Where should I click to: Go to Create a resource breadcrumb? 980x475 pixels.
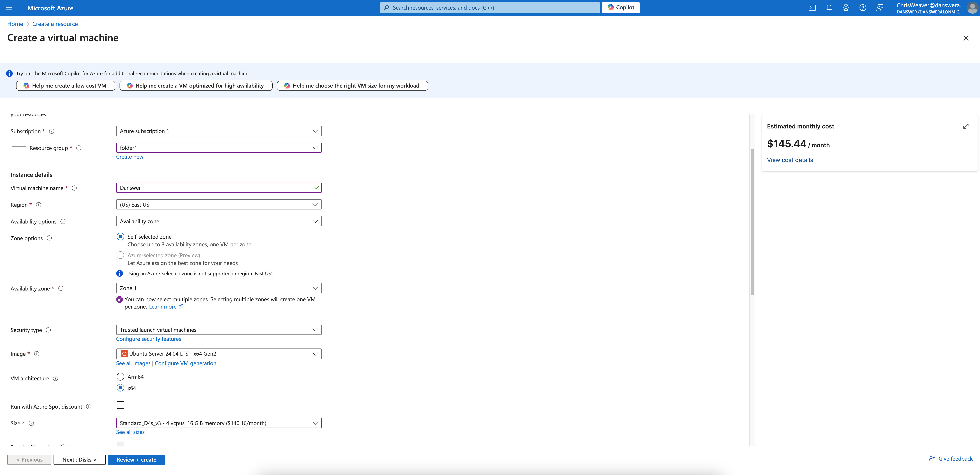click(55, 24)
